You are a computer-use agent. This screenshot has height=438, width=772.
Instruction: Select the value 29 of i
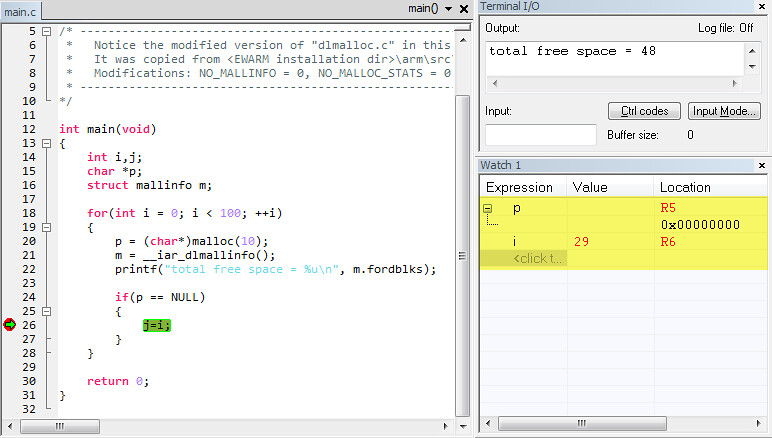pos(581,242)
